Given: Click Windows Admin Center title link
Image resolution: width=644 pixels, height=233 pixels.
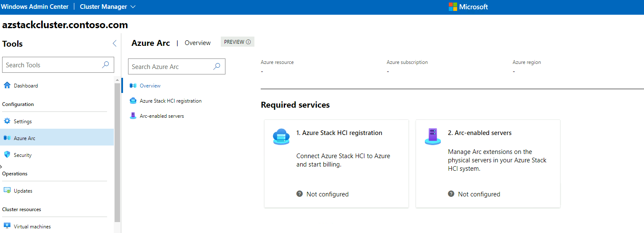Looking at the screenshot, I should [34, 7].
